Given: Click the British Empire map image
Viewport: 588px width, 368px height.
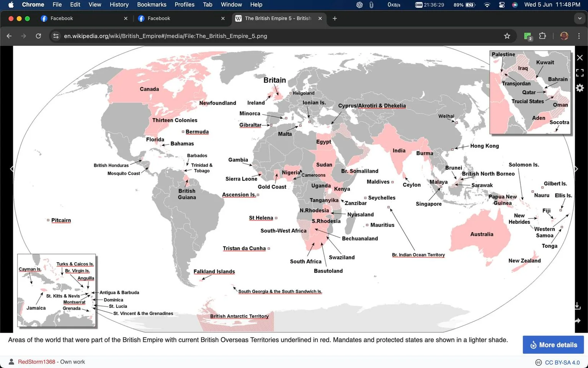Looking at the screenshot, I should click(294, 189).
